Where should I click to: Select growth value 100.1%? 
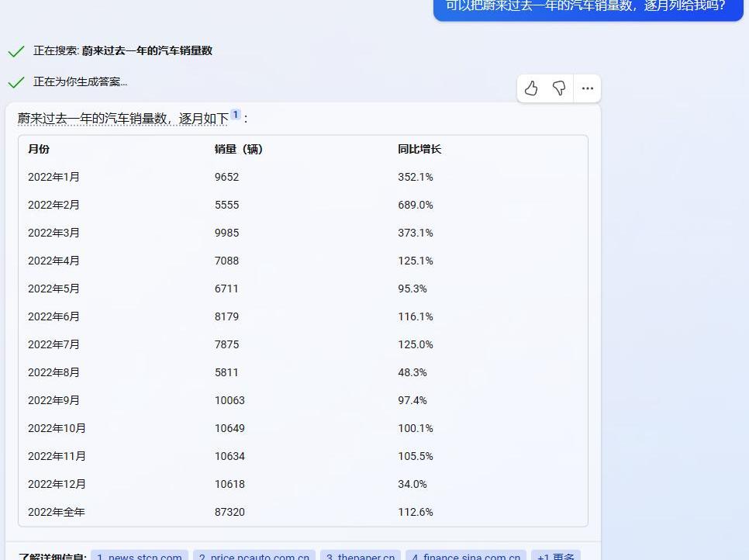tap(415, 428)
